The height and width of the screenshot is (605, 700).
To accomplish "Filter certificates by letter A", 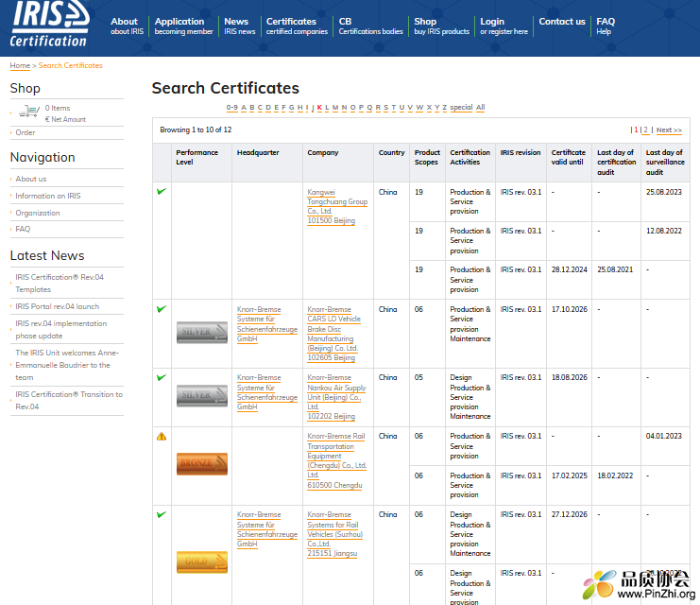I will (x=244, y=107).
